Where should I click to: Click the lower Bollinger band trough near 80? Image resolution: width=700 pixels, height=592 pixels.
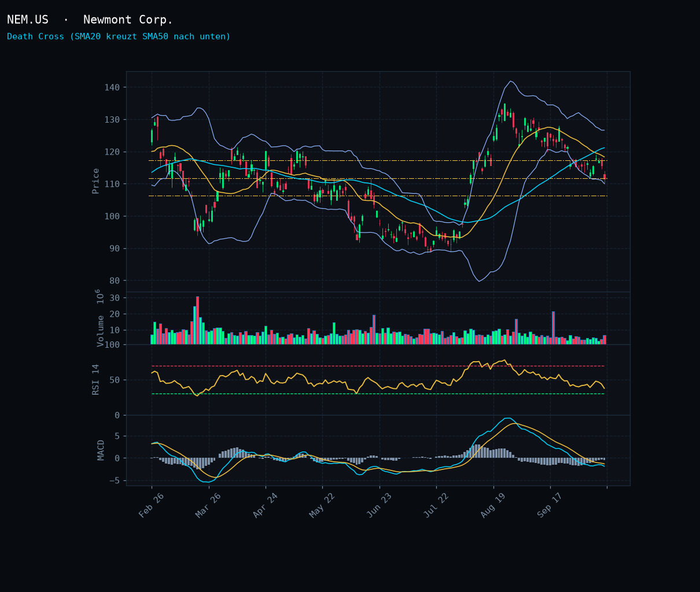[479, 281]
